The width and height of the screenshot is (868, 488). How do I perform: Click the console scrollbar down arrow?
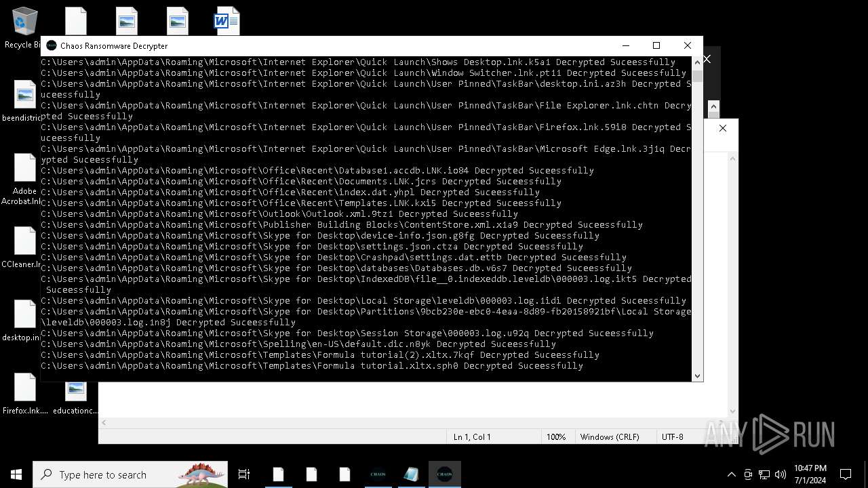697,375
